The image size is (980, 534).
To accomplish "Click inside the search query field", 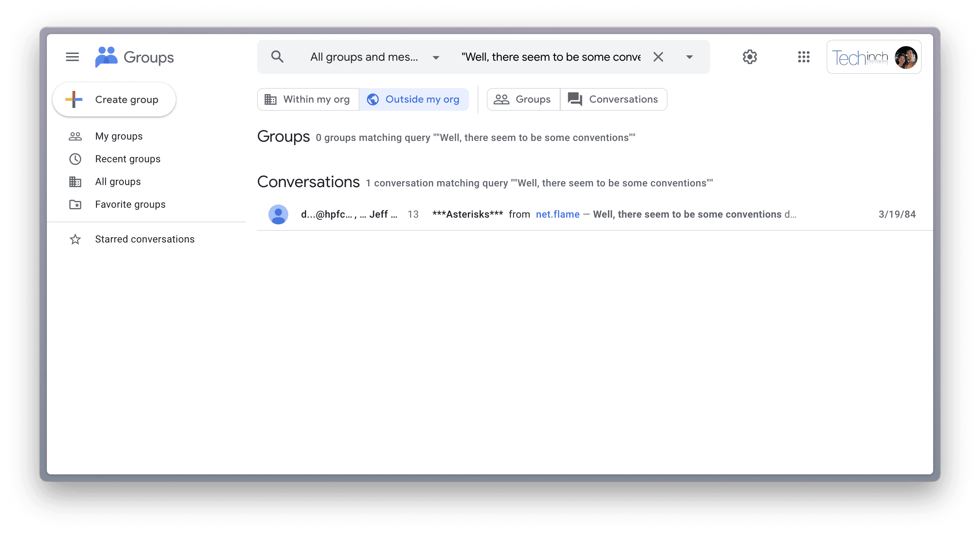I will (x=550, y=57).
